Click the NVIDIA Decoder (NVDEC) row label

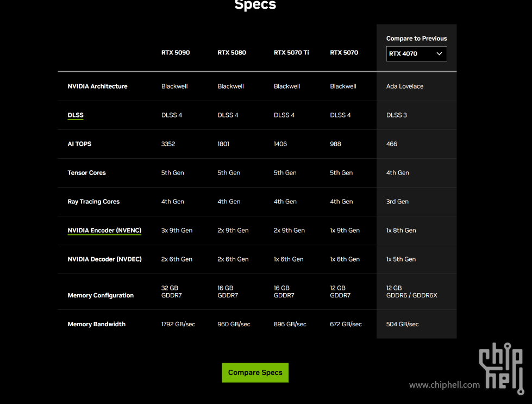104,259
